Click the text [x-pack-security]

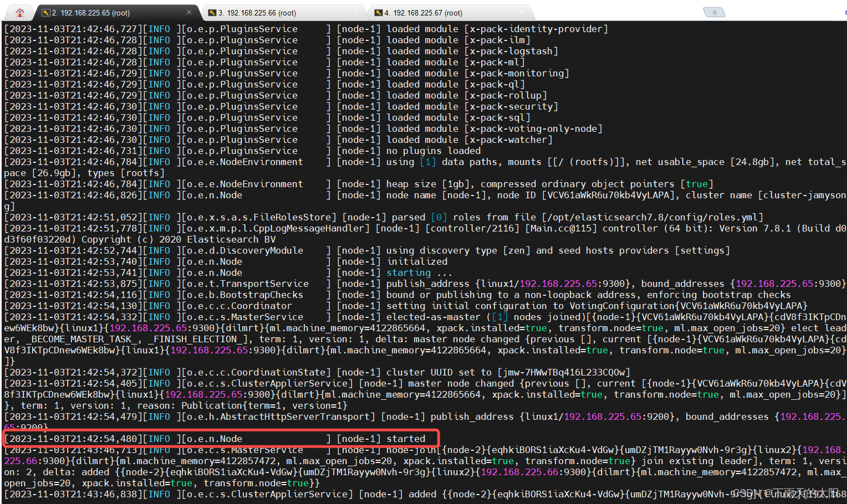point(511,106)
